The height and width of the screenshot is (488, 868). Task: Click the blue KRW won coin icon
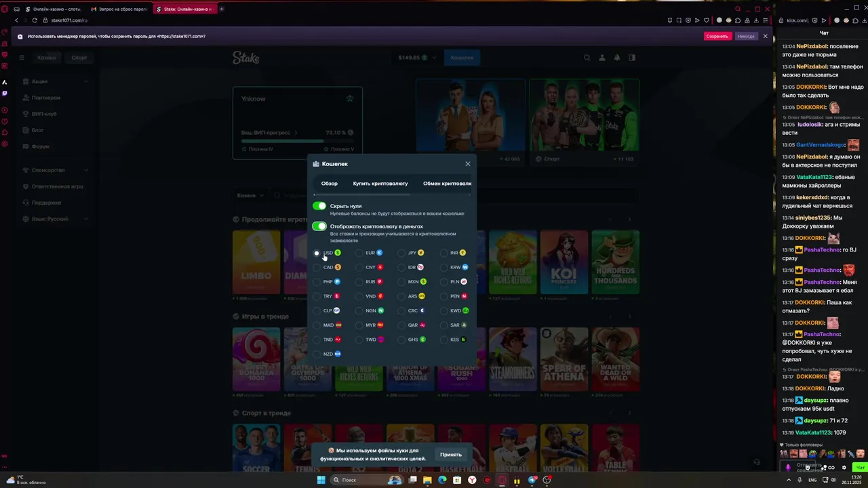465,267
